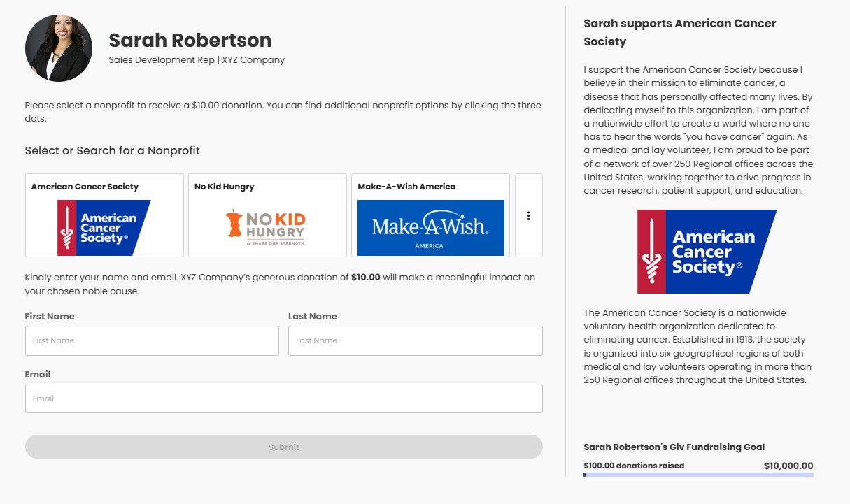Screen dimensions: 850x504
Task: Click the fundraising goal progress bar
Action: 698,475
